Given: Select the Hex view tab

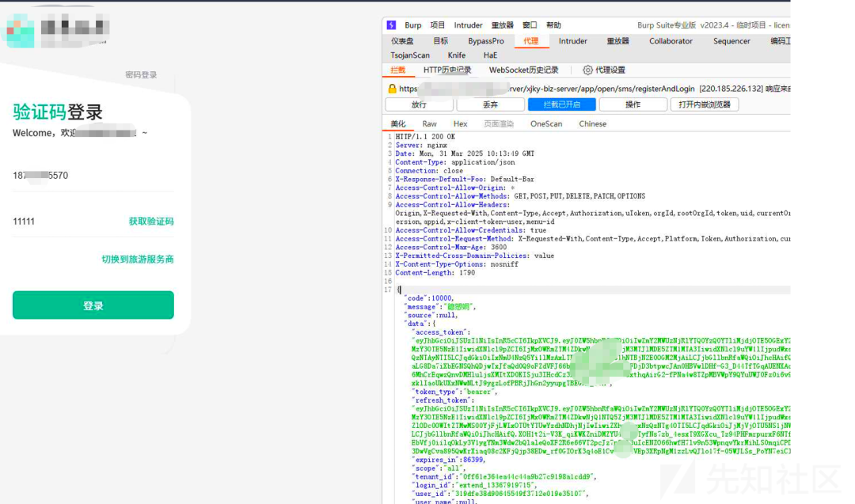Looking at the screenshot, I should tap(460, 124).
